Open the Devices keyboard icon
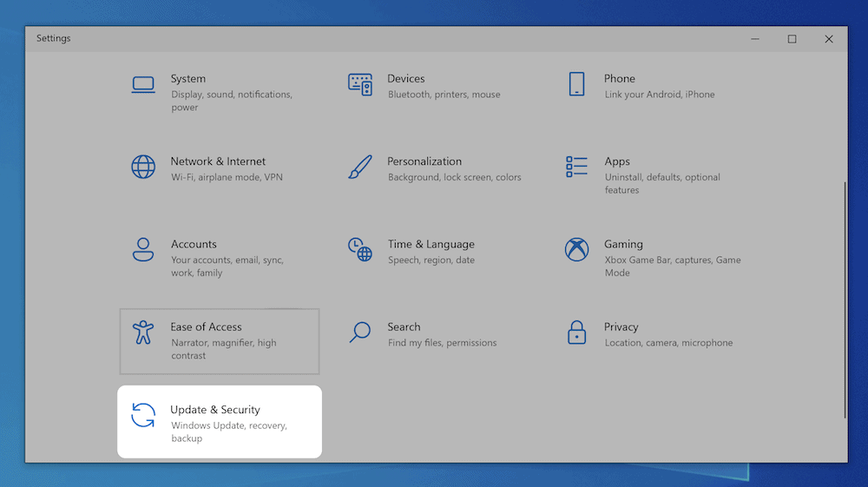 coord(360,84)
